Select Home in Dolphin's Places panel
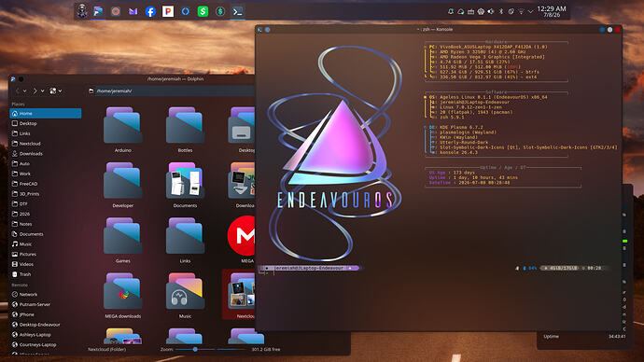The width and height of the screenshot is (644, 362). tap(45, 113)
